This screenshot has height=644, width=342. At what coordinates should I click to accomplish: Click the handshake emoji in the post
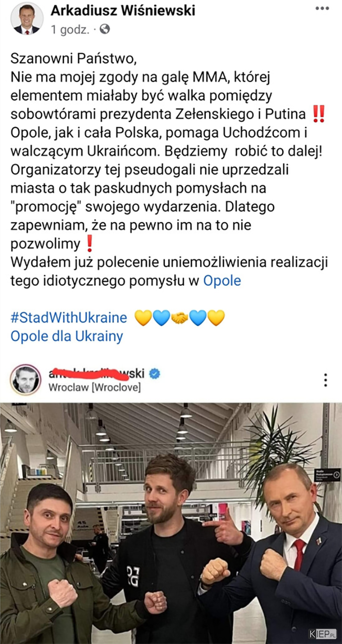[x=179, y=318]
